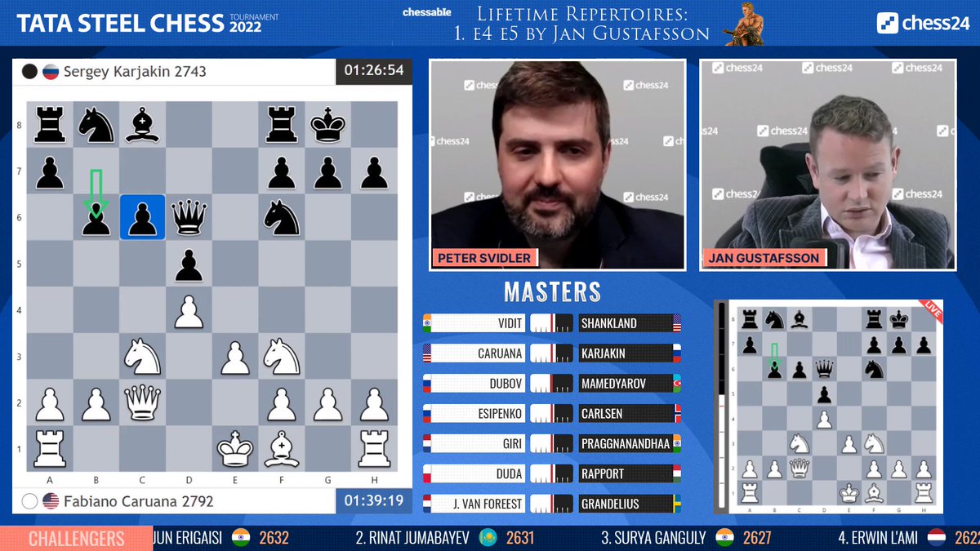Click the highlighted black pawn on c6

142,217
